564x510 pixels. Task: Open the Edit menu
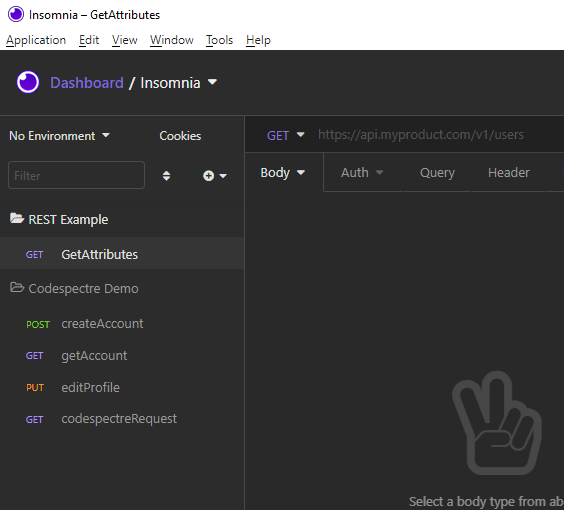pos(89,40)
